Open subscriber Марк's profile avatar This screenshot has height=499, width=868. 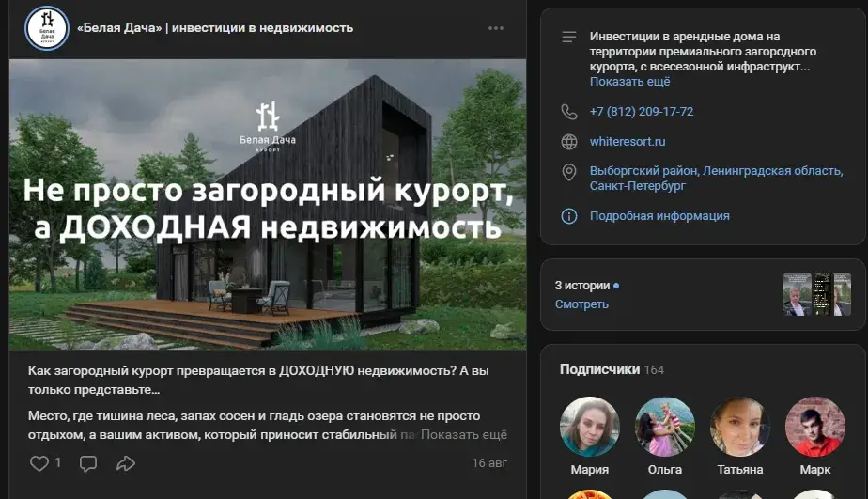pyautogui.click(x=815, y=427)
